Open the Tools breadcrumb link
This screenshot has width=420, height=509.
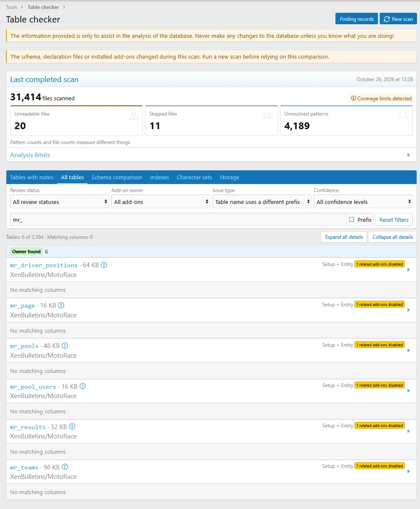point(11,7)
